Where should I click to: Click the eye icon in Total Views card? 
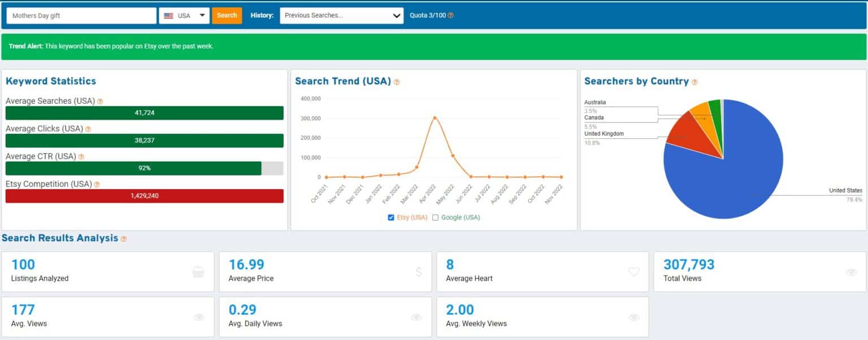(x=851, y=272)
